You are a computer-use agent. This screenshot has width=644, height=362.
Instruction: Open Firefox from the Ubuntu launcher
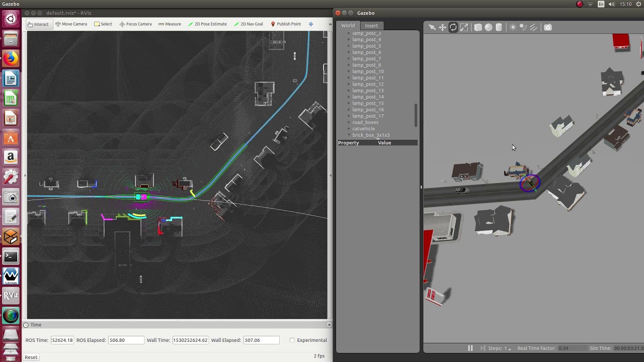11,59
